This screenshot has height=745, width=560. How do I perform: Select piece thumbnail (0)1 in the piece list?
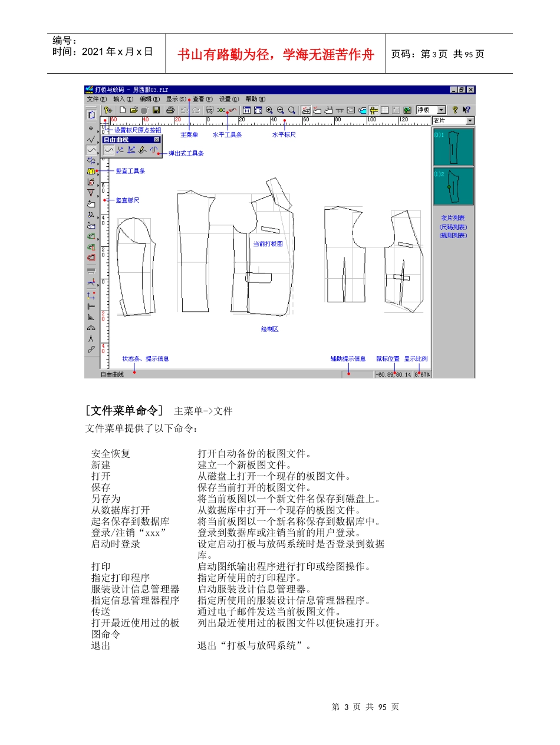(x=453, y=147)
